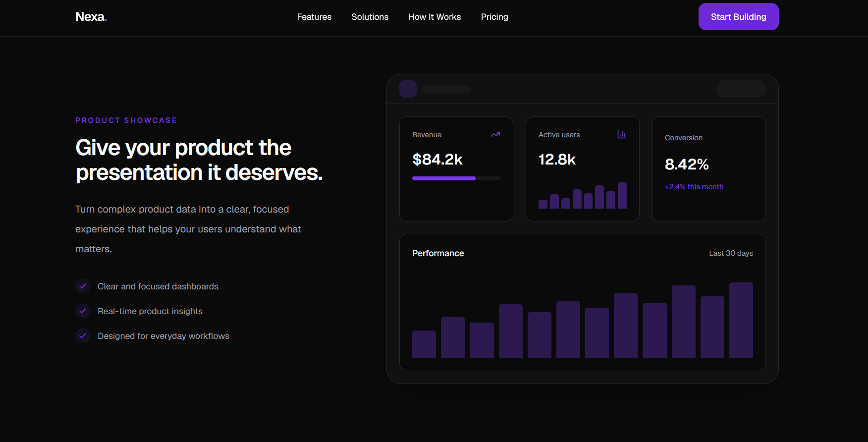This screenshot has width=868, height=442.
Task: Click the Last 30 days label
Action: pyautogui.click(x=731, y=253)
